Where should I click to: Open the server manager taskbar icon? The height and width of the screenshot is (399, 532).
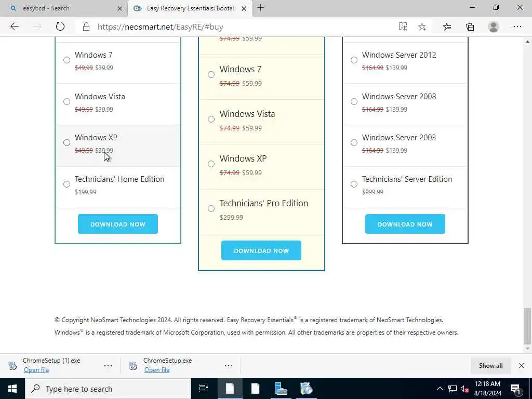point(281,389)
